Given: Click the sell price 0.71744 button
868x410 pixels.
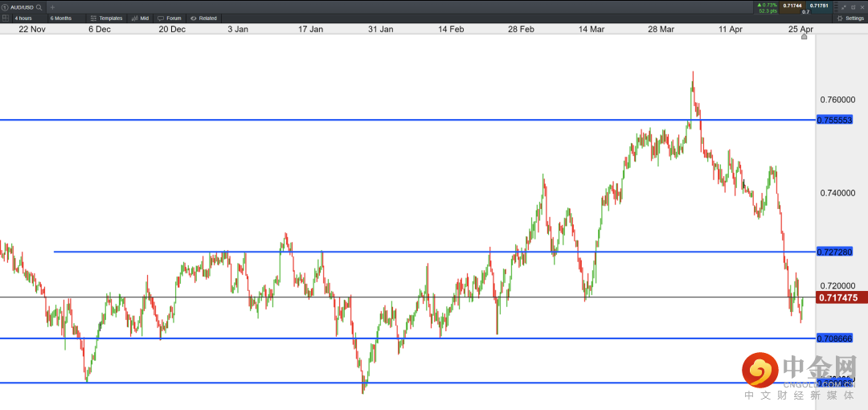Looking at the screenshot, I should (x=792, y=7).
